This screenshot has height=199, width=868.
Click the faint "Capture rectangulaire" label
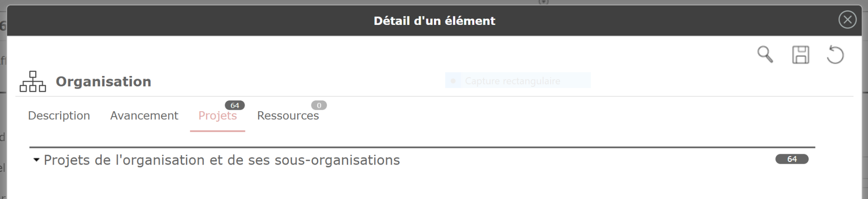click(x=512, y=81)
